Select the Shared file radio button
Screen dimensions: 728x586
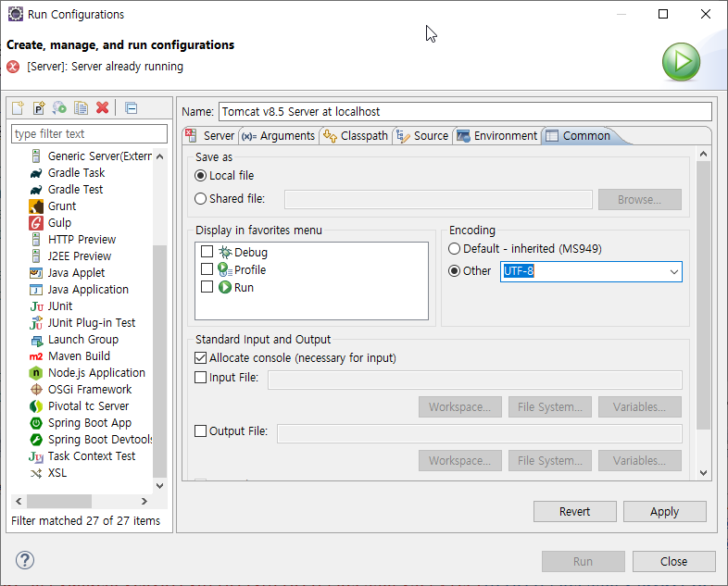tap(201, 199)
